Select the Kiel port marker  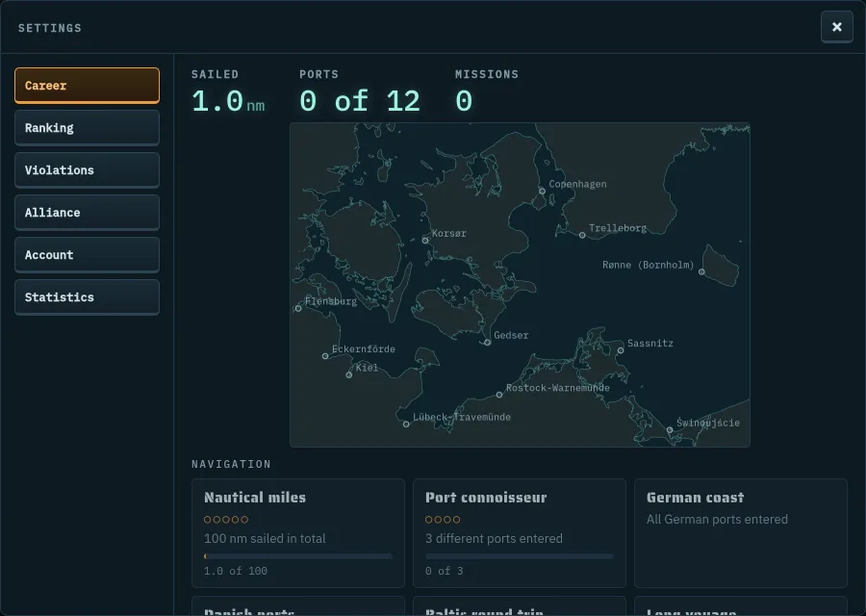pos(349,375)
